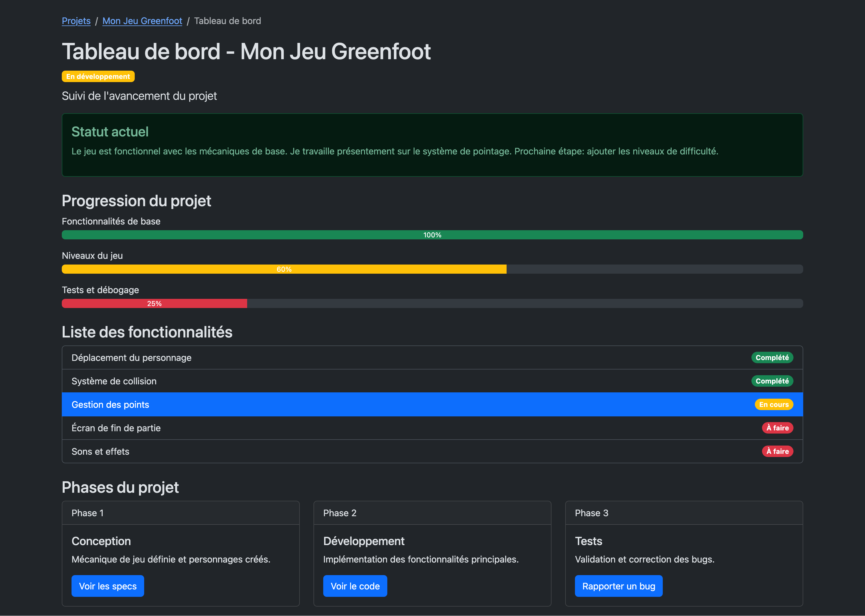Viewport: 865px width, 616px height.
Task: Click the En développement status badge
Action: tap(98, 76)
